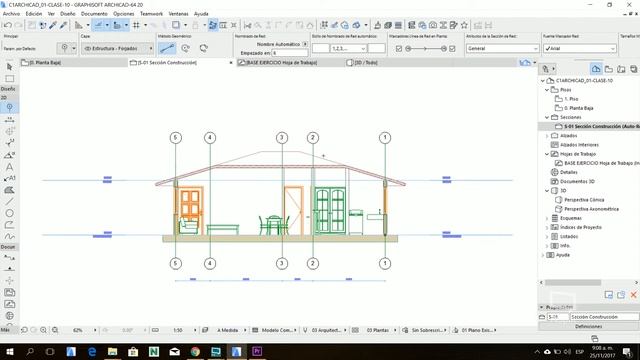Select the Line drawing tool

(x=9, y=202)
